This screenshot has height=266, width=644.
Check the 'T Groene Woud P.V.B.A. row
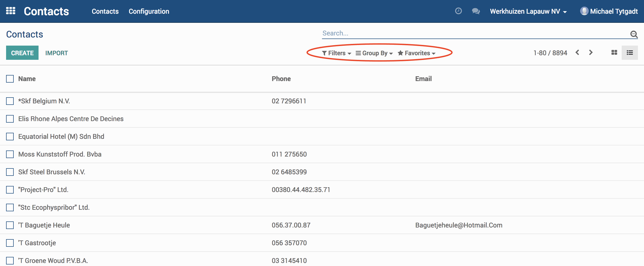tap(10, 261)
